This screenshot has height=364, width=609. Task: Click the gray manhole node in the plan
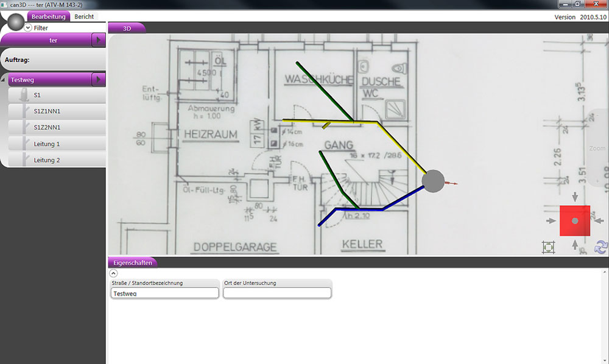click(434, 181)
